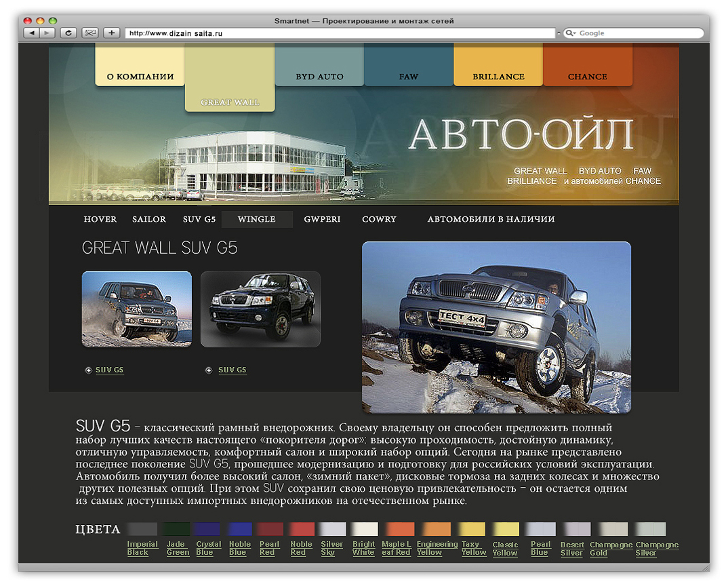Click the Google search field
The height and width of the screenshot is (584, 728).
pos(633,33)
